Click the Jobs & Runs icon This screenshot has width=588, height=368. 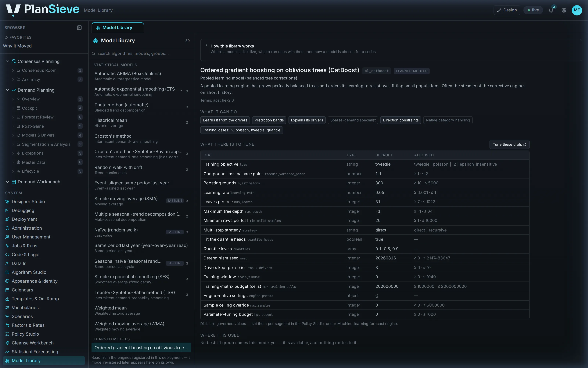pos(7,246)
